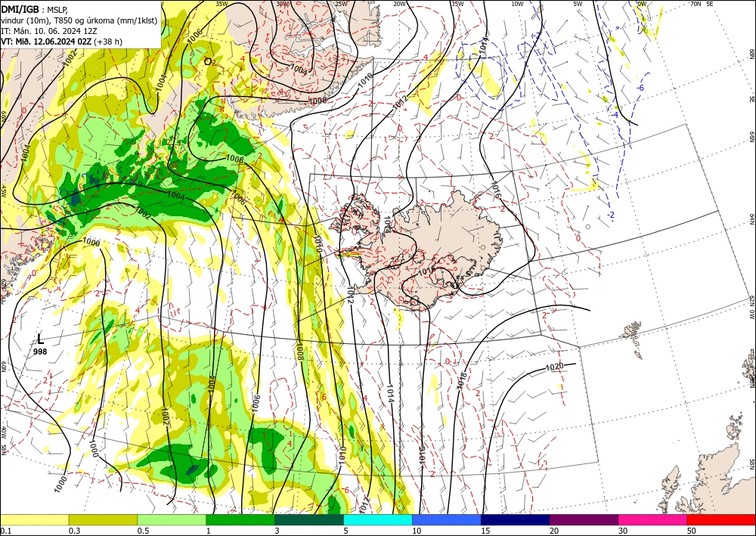Click the olive 0.3–0.5 legend swatch
Screen dimensions: 756x536
(103, 519)
